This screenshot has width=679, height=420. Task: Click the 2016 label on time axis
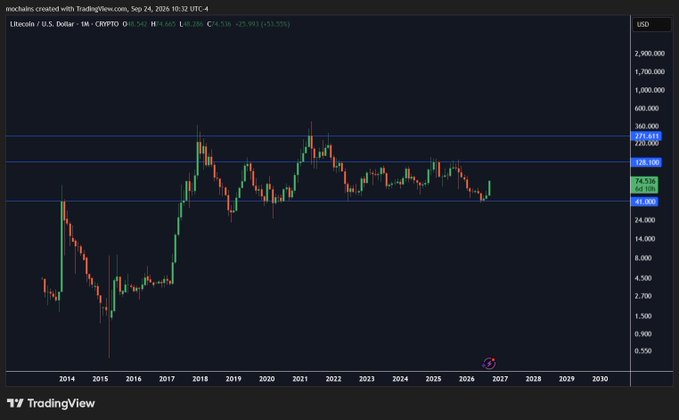133,379
